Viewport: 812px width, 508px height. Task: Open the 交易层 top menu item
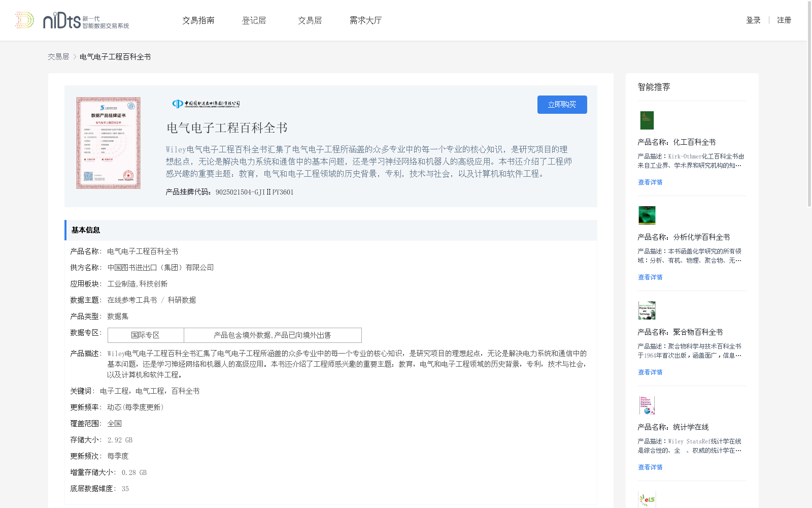click(x=310, y=20)
